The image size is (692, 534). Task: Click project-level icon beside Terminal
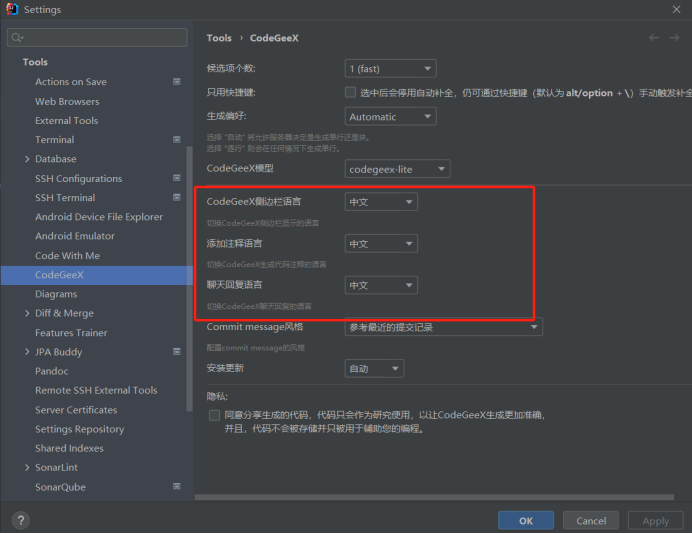click(x=177, y=139)
